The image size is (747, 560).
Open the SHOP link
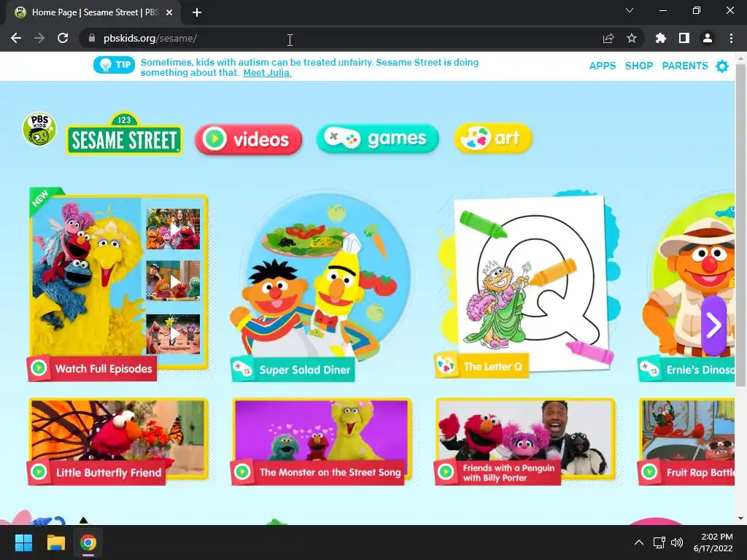639,66
